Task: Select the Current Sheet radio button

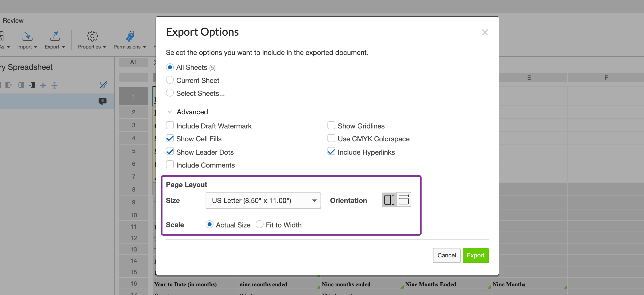Action: [170, 80]
